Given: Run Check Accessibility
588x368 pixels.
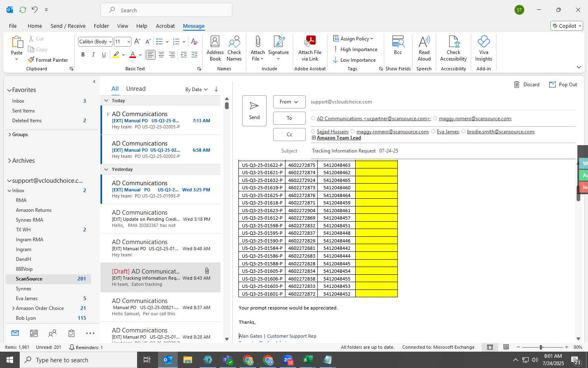Looking at the screenshot, I should [x=453, y=48].
